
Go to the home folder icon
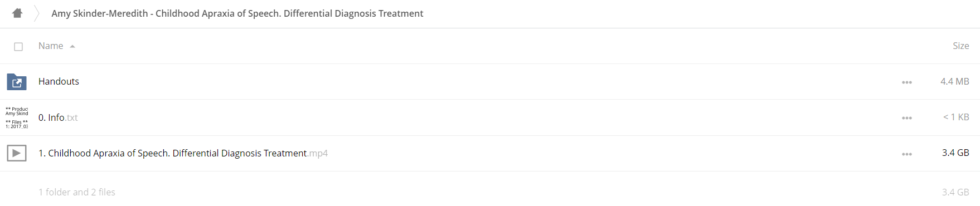pyautogui.click(x=17, y=13)
